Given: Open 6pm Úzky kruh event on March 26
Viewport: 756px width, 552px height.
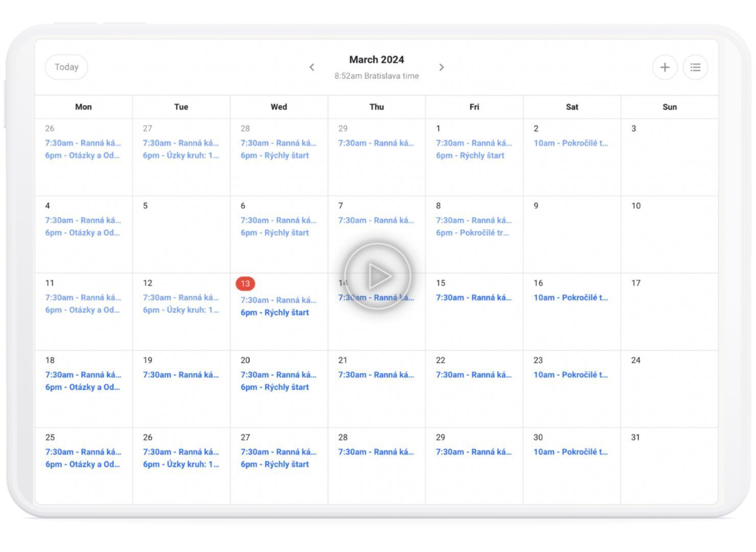Looking at the screenshot, I should coord(181,464).
